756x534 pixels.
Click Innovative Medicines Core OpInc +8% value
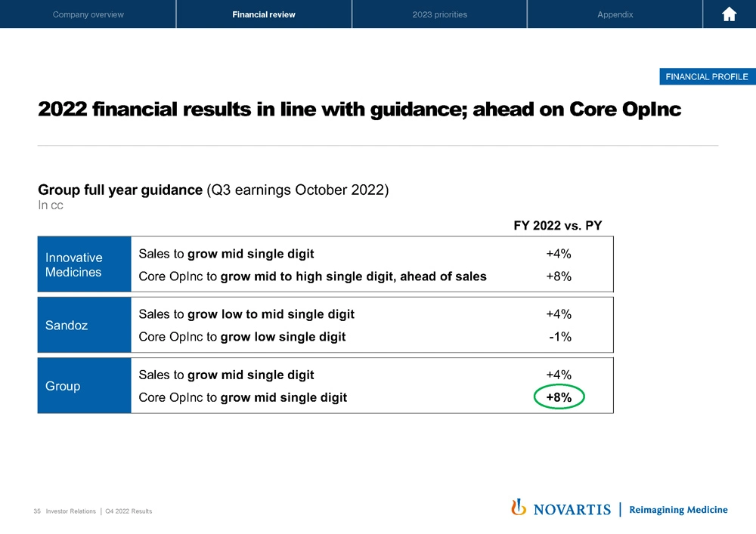click(x=558, y=276)
